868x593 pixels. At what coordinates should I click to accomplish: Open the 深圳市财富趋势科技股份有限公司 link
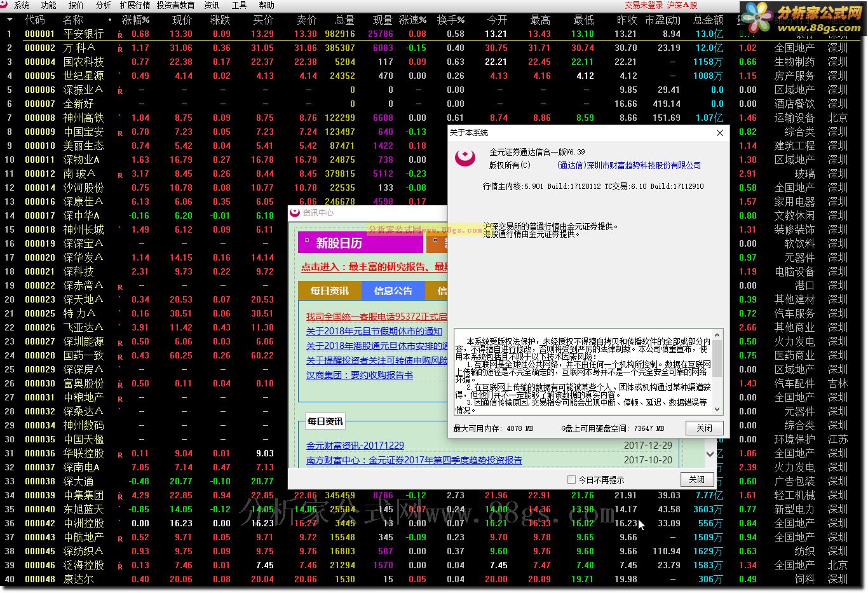[x=629, y=165]
